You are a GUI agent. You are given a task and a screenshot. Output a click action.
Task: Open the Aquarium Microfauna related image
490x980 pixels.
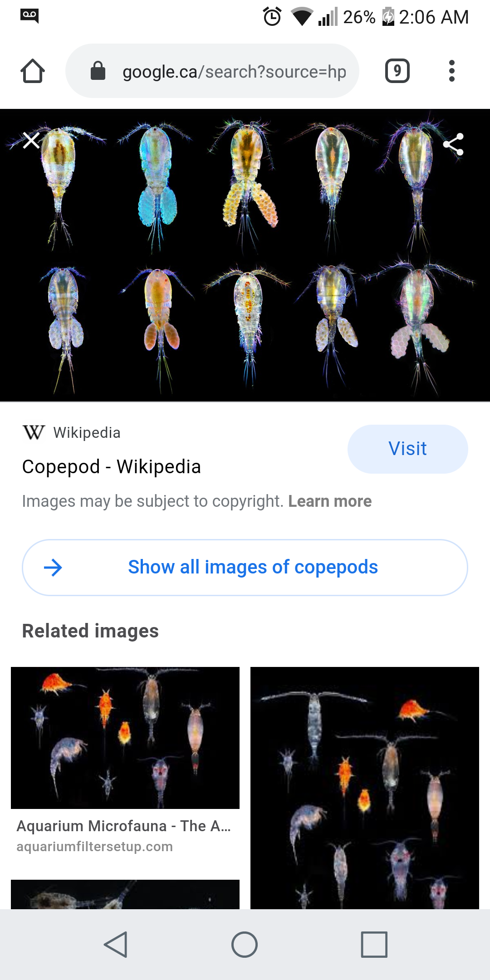coord(125,738)
